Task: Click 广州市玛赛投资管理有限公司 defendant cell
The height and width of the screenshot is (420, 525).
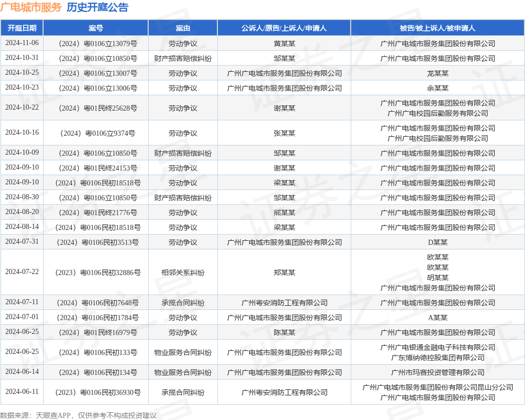Action: (x=438, y=372)
